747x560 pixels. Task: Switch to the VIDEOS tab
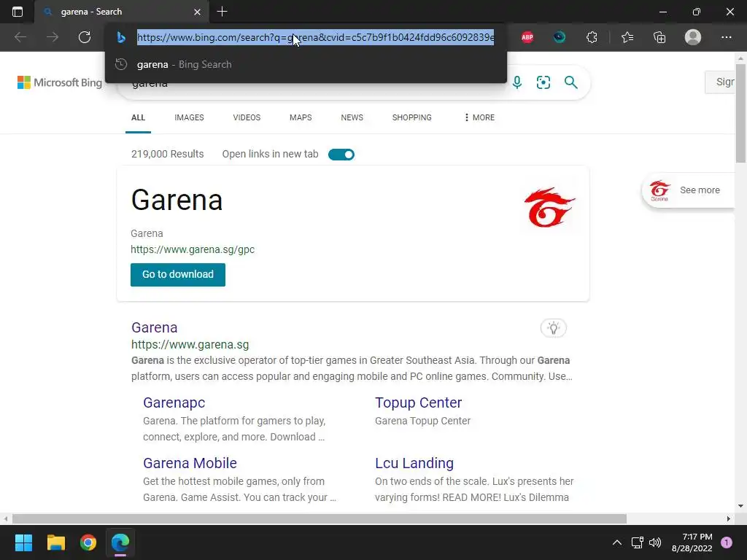click(x=247, y=117)
